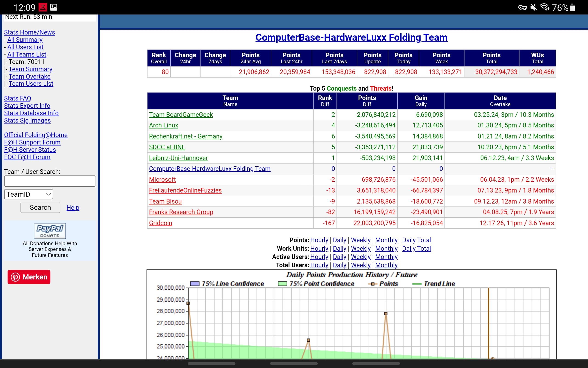This screenshot has width=588, height=368.
Task: Open the TeamID search type dropdown
Action: click(x=28, y=194)
